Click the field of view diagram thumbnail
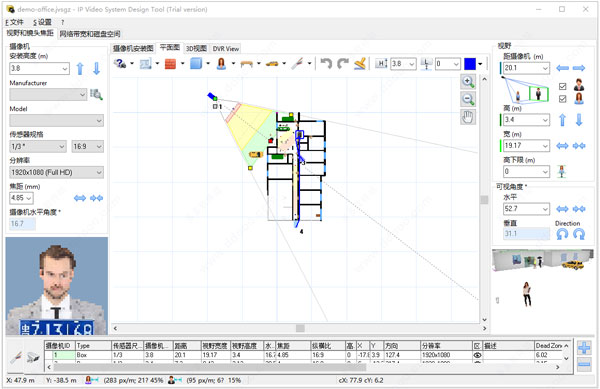The height and width of the screenshot is (389, 600). [x=525, y=90]
